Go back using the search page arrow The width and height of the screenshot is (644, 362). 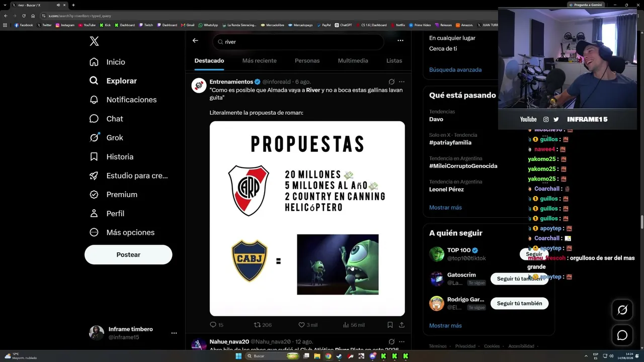click(195, 41)
